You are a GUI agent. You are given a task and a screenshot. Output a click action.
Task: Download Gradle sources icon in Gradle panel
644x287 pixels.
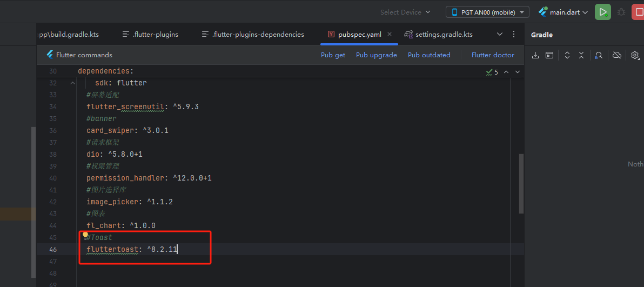(x=535, y=55)
